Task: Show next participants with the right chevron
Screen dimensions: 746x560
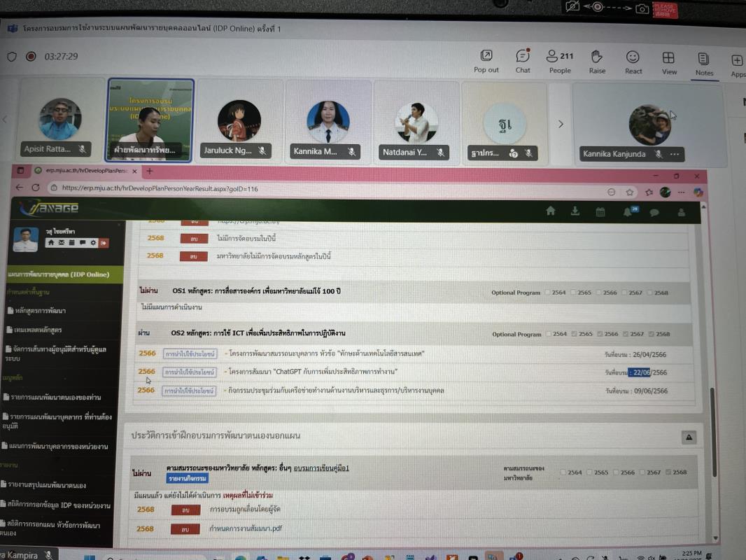Action: point(561,124)
